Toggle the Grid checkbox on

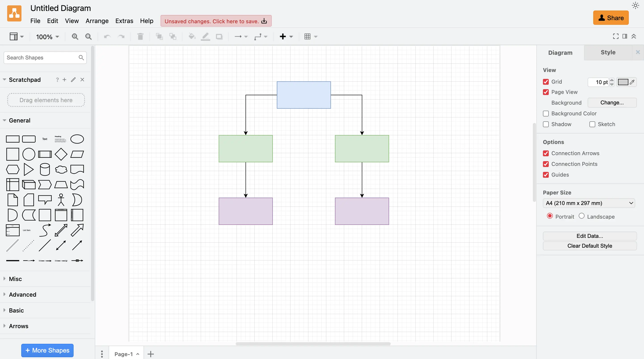(x=545, y=82)
